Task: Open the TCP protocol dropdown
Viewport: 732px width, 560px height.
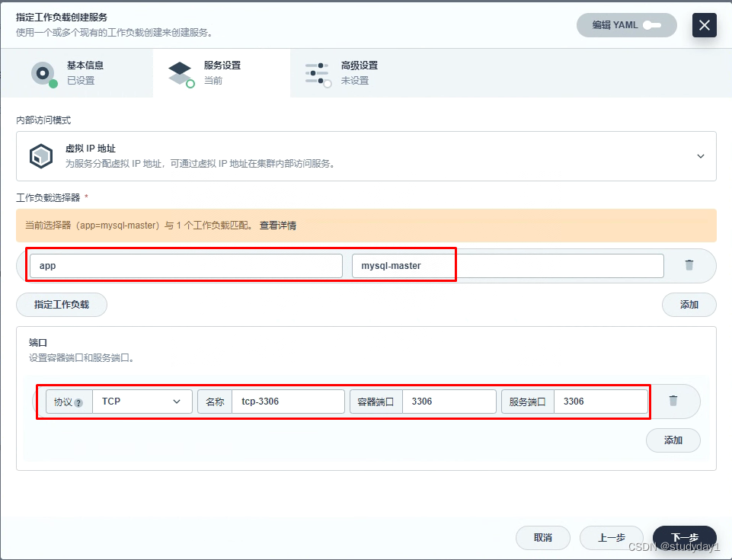Action: pyautogui.click(x=142, y=402)
